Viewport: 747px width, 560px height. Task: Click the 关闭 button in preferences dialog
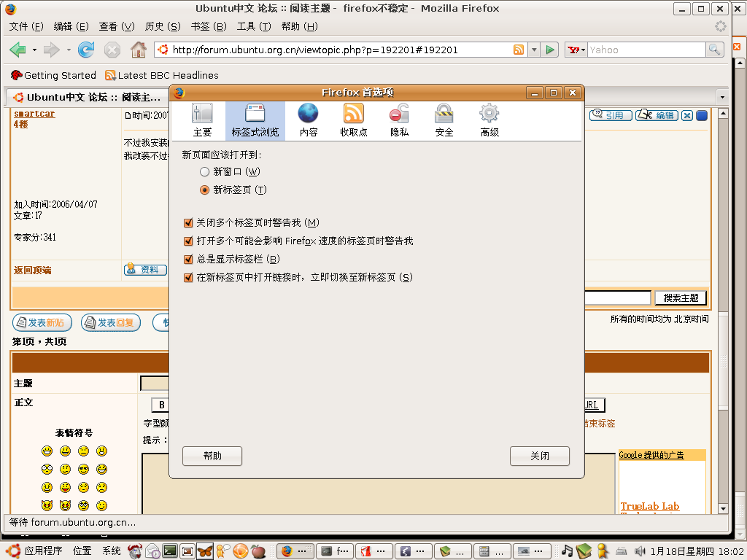tap(539, 456)
